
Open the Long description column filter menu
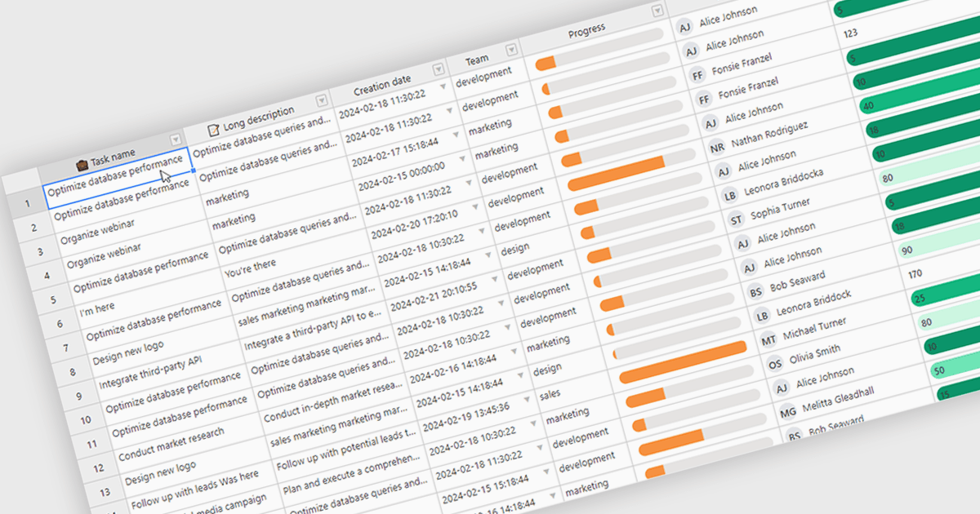[321, 100]
